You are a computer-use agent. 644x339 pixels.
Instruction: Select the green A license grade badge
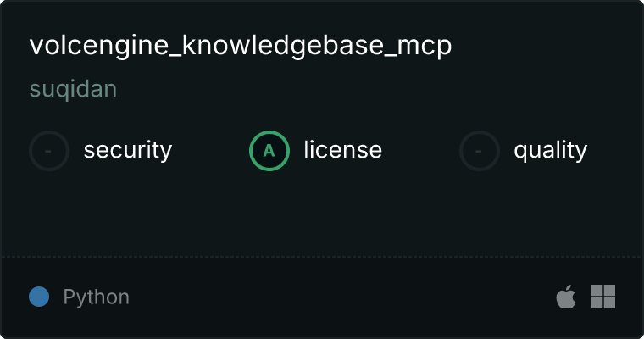pyautogui.click(x=269, y=151)
